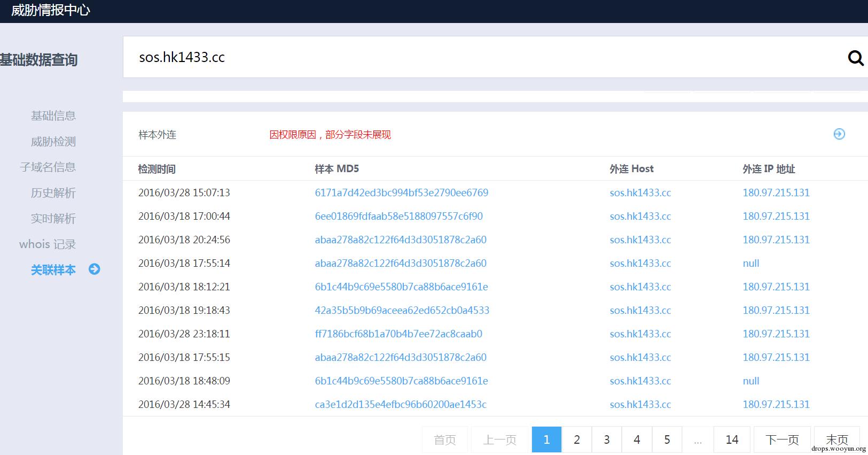This screenshot has width=868, height=455.
Task: Jump to page 14
Action: click(x=732, y=439)
